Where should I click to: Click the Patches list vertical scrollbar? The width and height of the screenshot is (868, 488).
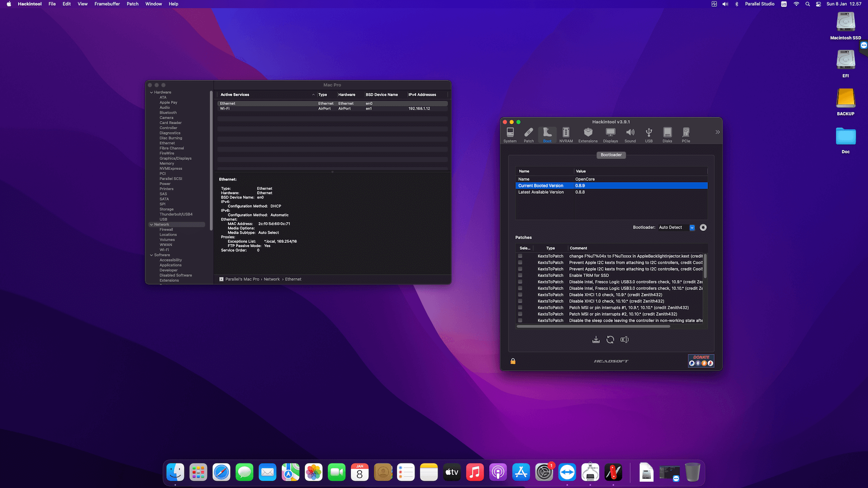pyautogui.click(x=705, y=267)
